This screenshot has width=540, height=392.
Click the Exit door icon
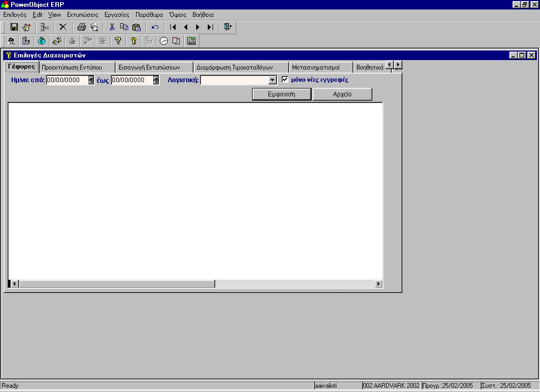pyautogui.click(x=228, y=27)
